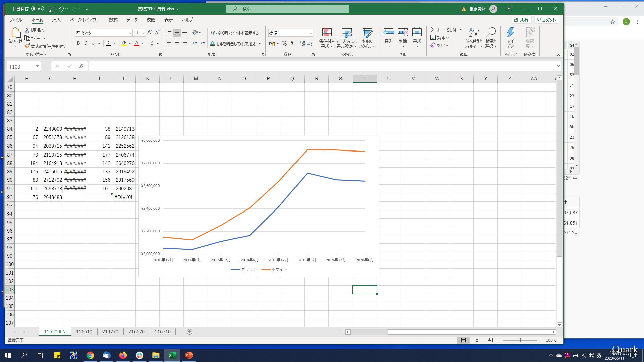Image resolution: width=644 pixels, height=362 pixels.
Task: Add a new sheet
Action: [x=190, y=331]
